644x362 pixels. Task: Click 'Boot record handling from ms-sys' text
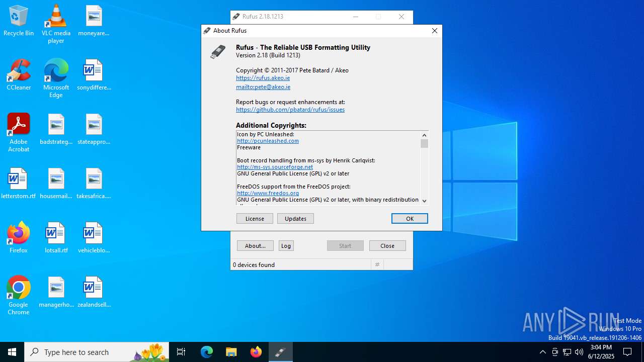pos(306,160)
